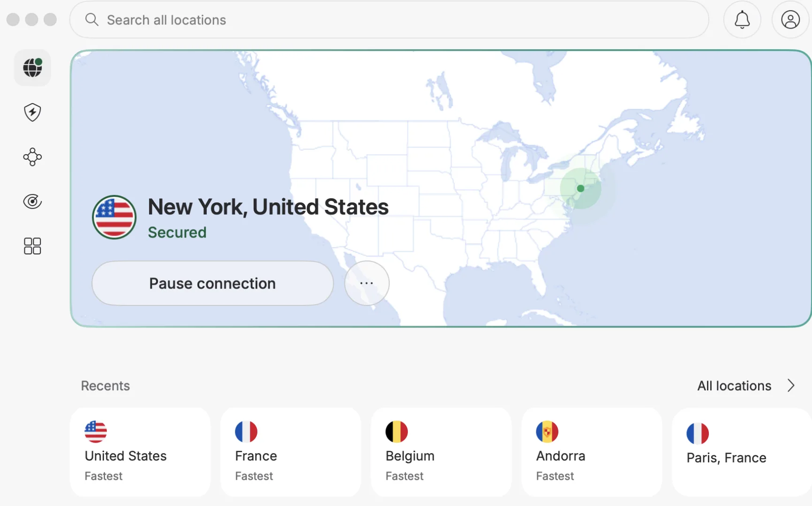Select the United States Fastest server card
Image resolution: width=812 pixels, height=506 pixels.
[140, 451]
